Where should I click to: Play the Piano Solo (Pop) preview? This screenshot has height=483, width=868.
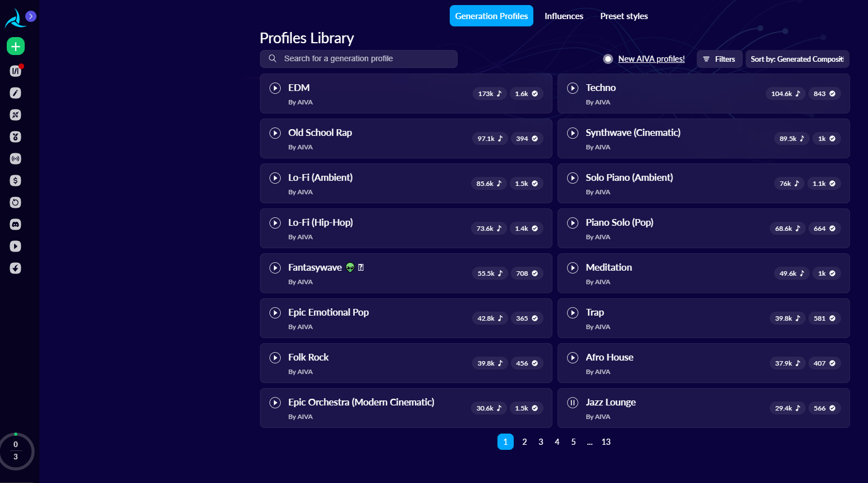(573, 222)
